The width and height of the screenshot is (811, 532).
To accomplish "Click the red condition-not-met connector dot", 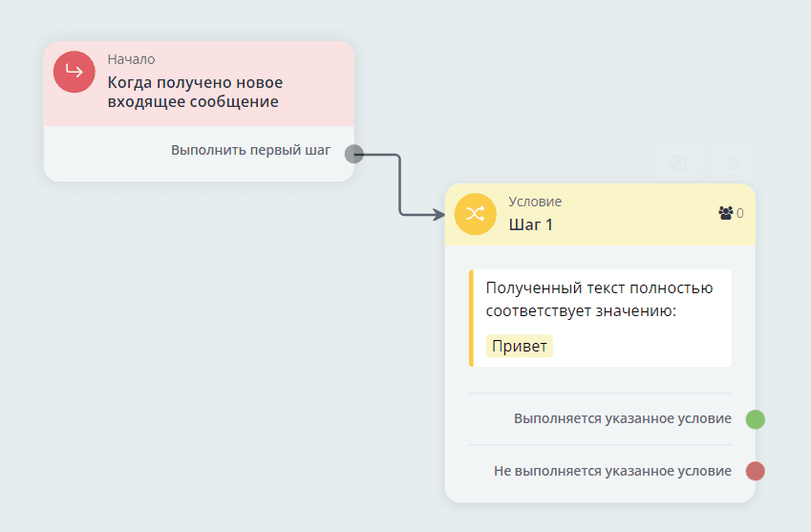I will click(x=755, y=471).
